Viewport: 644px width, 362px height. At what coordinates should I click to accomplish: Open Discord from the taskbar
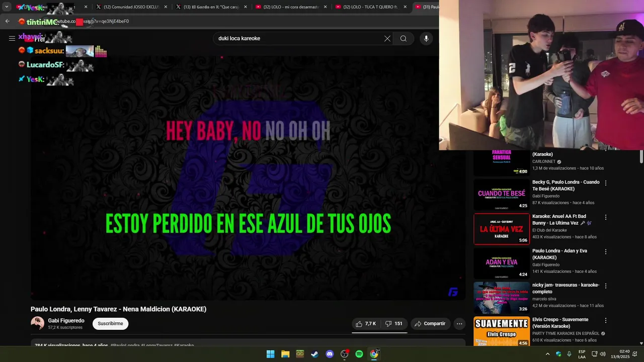point(330,354)
